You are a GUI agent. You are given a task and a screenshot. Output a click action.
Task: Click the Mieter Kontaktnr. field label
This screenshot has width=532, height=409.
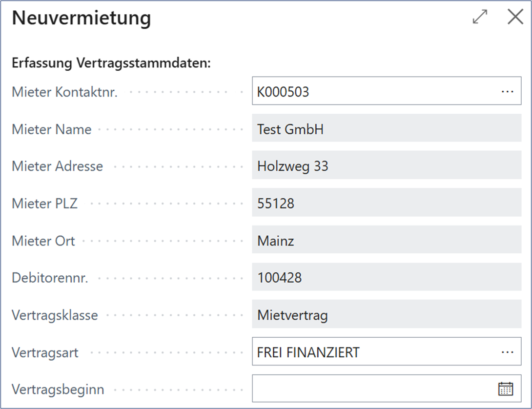point(64,92)
